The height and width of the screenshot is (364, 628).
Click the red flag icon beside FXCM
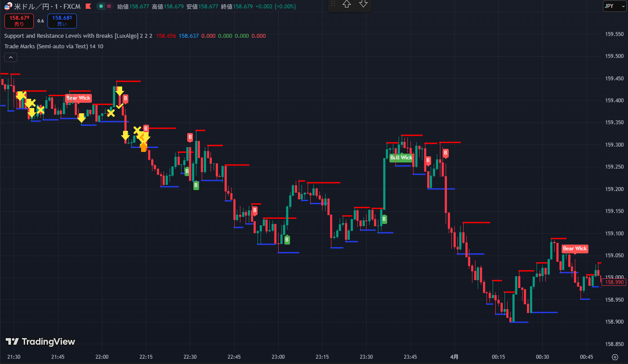(88, 7)
